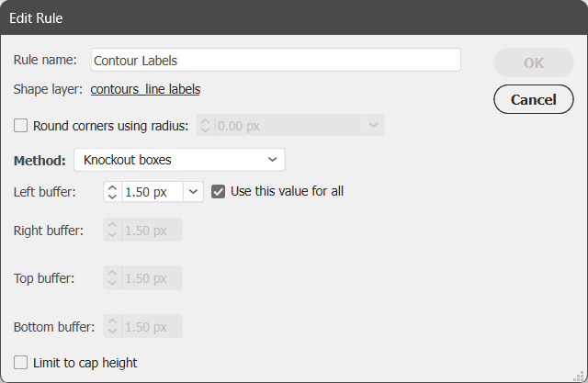
Task: Open the round corners radius dropdown arrow
Action: point(373,125)
